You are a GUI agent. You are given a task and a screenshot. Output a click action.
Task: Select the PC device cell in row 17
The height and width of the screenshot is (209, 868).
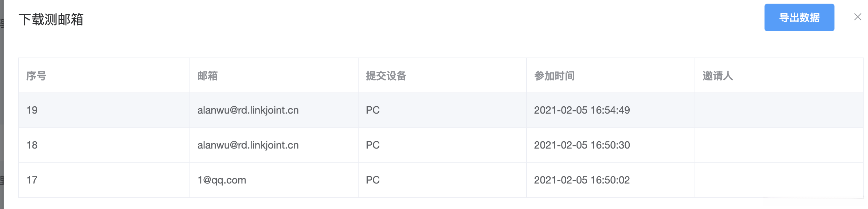click(373, 180)
